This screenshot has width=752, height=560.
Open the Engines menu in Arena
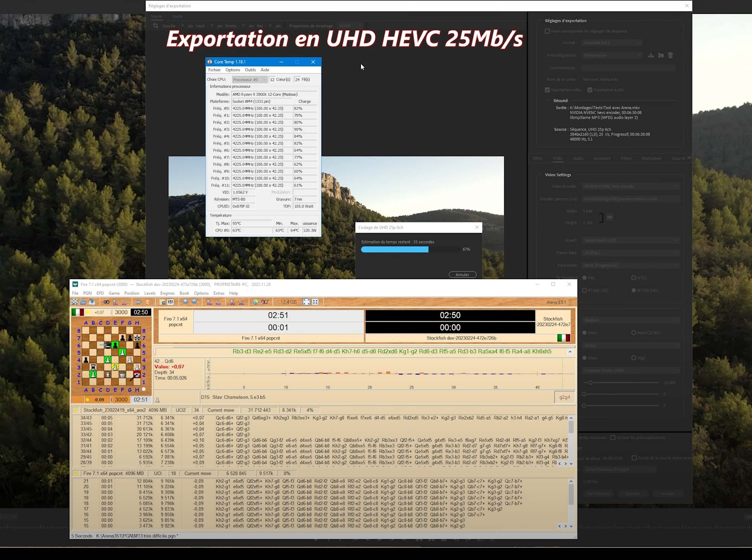(x=168, y=293)
